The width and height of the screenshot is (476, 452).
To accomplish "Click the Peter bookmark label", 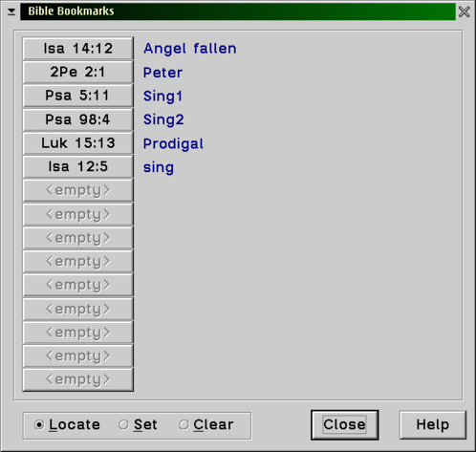I will (x=162, y=73).
